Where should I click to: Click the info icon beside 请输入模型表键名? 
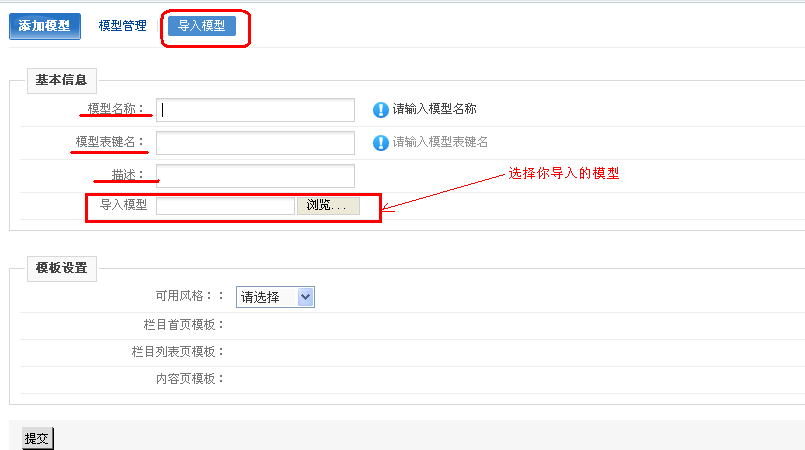[381, 143]
